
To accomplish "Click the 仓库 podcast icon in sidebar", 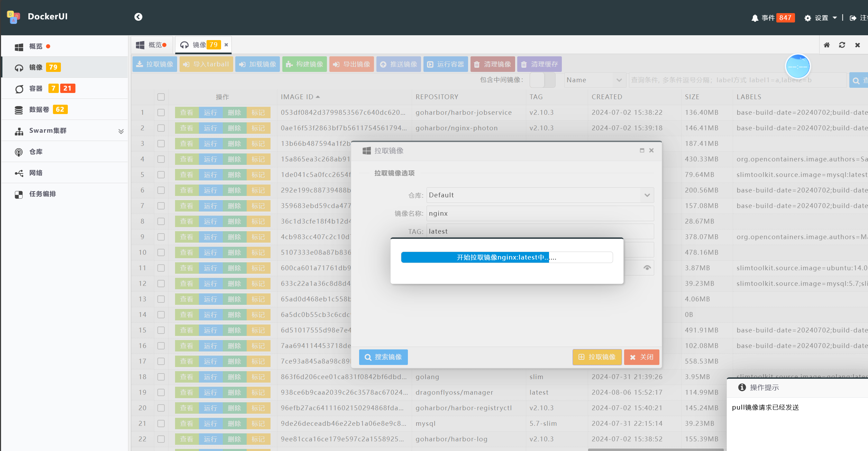I will coord(19,152).
